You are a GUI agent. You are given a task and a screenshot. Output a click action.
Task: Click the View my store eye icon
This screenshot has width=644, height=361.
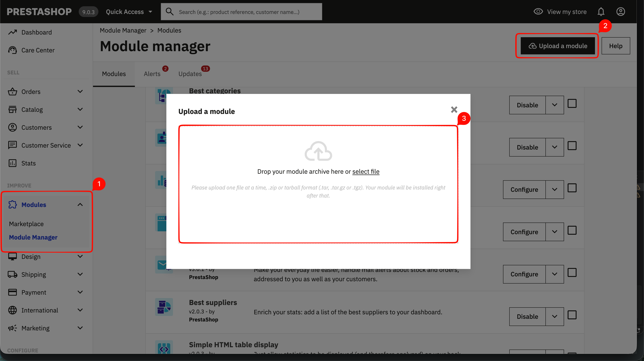pyautogui.click(x=538, y=12)
